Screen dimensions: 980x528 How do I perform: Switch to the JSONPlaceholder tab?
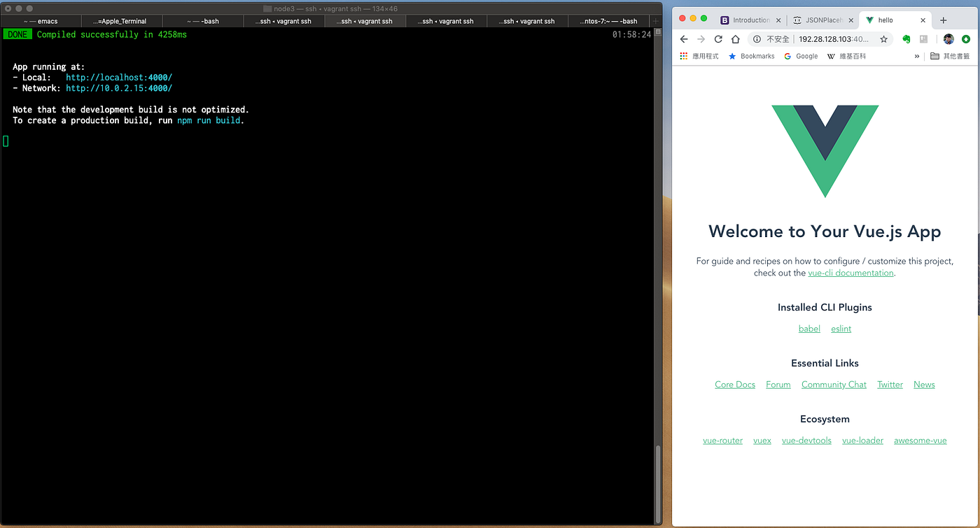click(823, 20)
